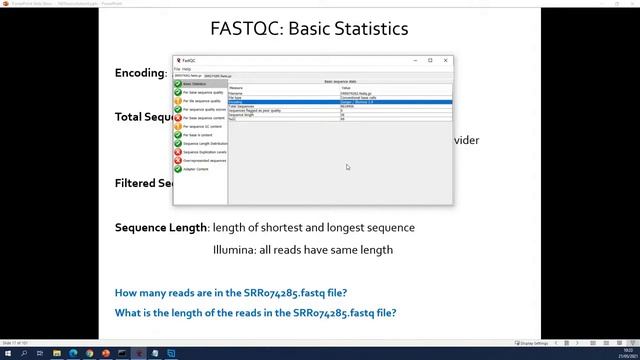Click the taskbar clock and date
The width and height of the screenshot is (640, 360).
pos(629,353)
